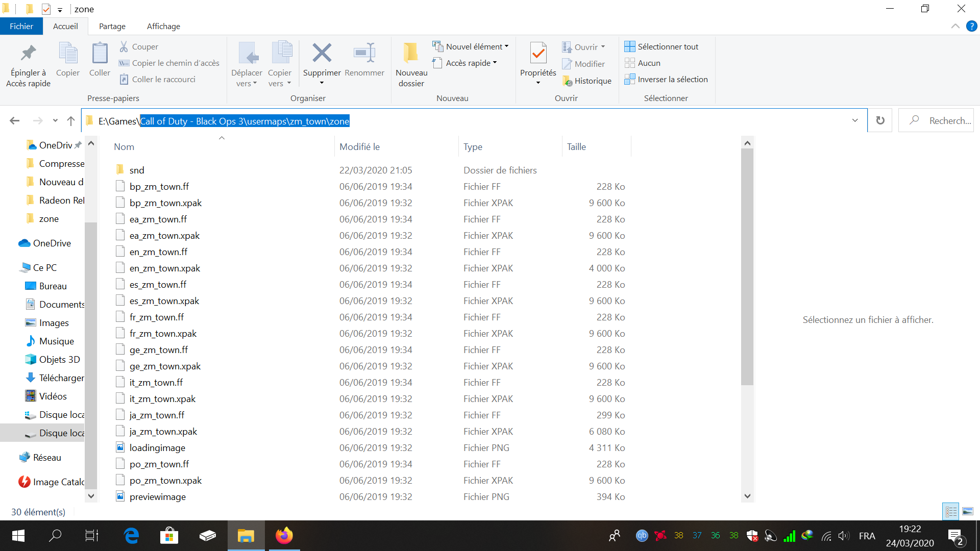Screen dimensions: 980x551
Task: Go up one folder level
Action: tap(71, 121)
